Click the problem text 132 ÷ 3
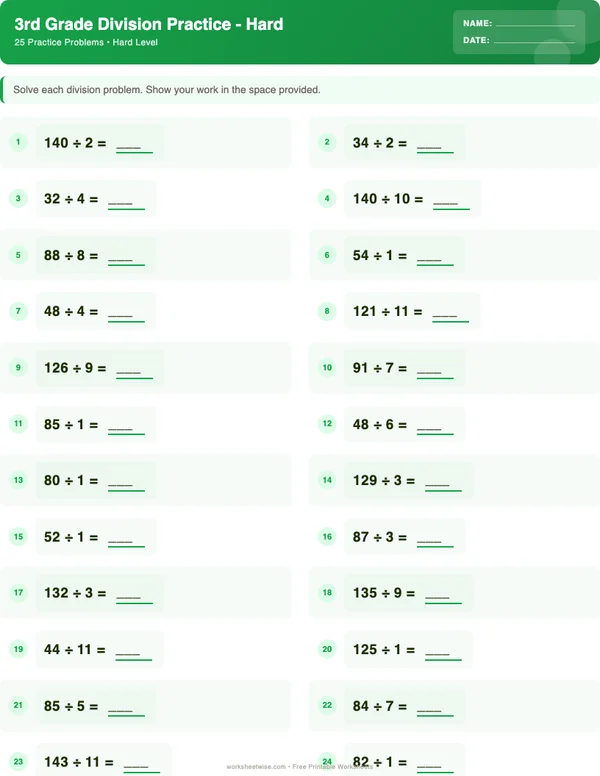 tap(75, 593)
